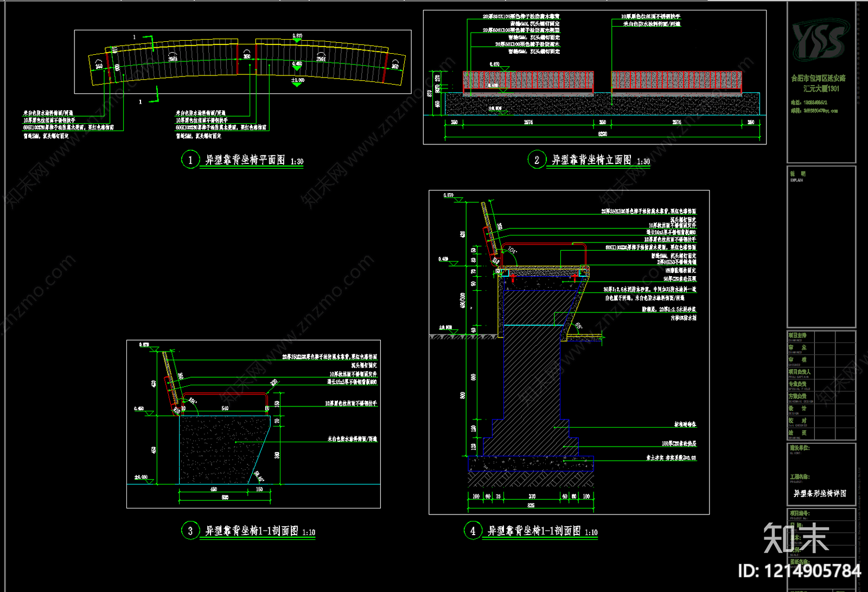Select the 540 seat dimension in drawing 3

click(225, 408)
